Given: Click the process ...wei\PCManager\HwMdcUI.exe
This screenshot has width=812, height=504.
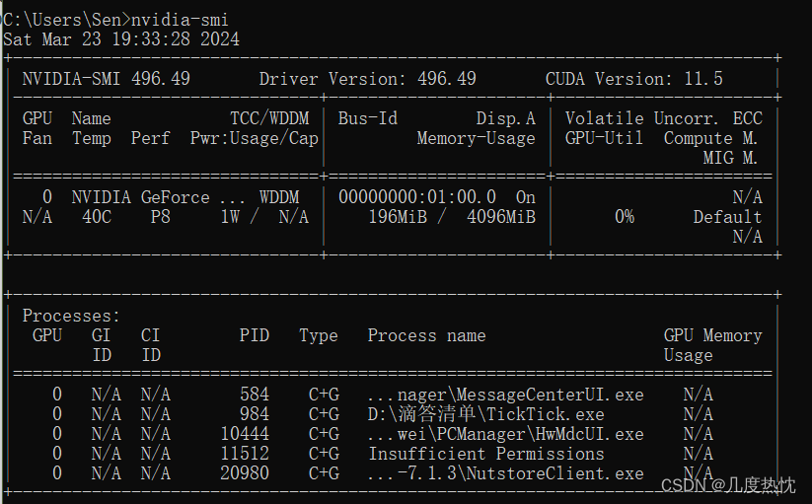Looking at the screenshot, I should pyautogui.click(x=505, y=434).
